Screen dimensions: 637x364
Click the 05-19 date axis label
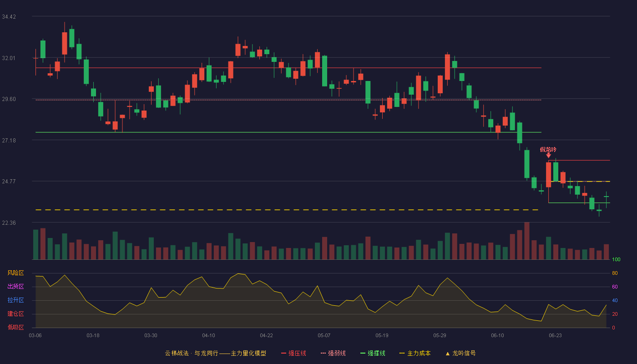pyautogui.click(x=382, y=335)
